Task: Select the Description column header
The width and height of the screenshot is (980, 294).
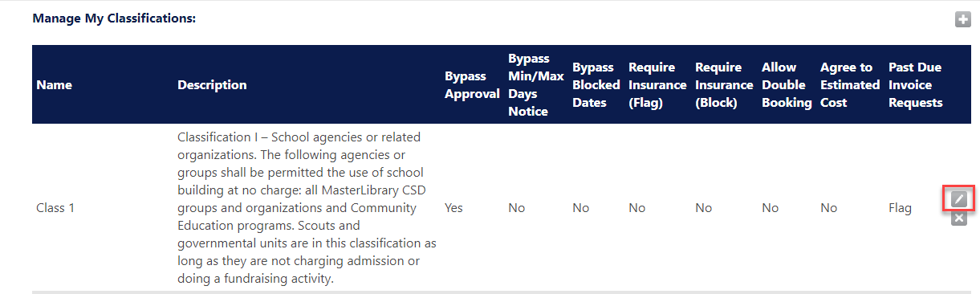Action: click(x=212, y=85)
